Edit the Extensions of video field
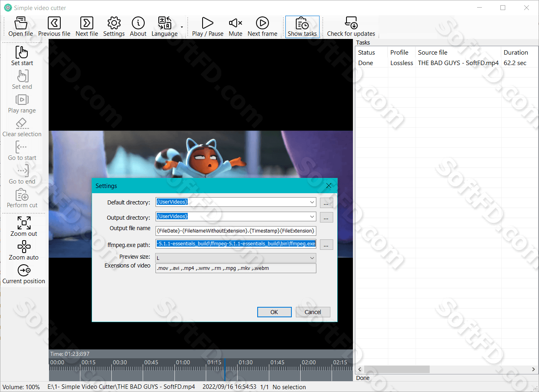This screenshot has height=392, width=539. pos(236,268)
